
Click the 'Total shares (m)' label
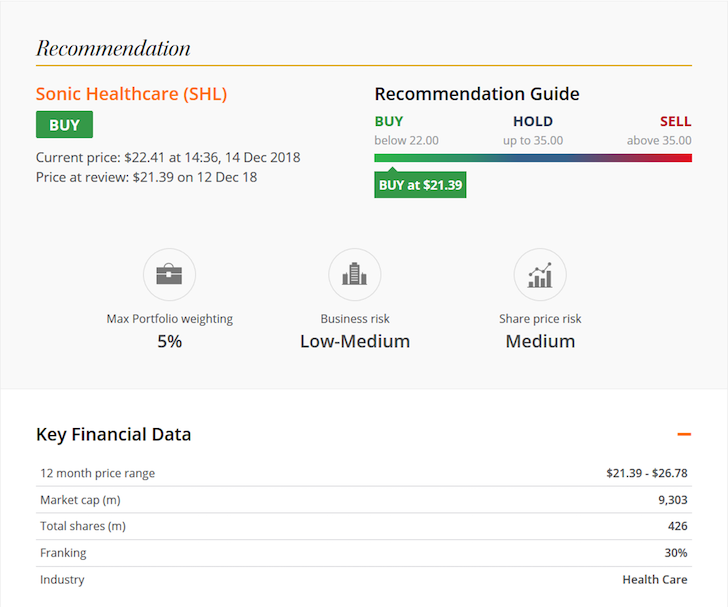83,526
